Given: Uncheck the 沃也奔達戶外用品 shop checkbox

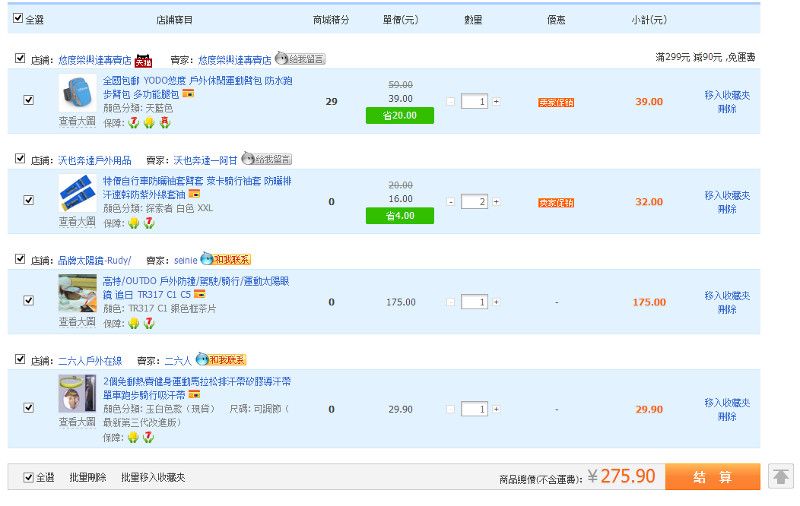Looking at the screenshot, I should pos(20,159).
